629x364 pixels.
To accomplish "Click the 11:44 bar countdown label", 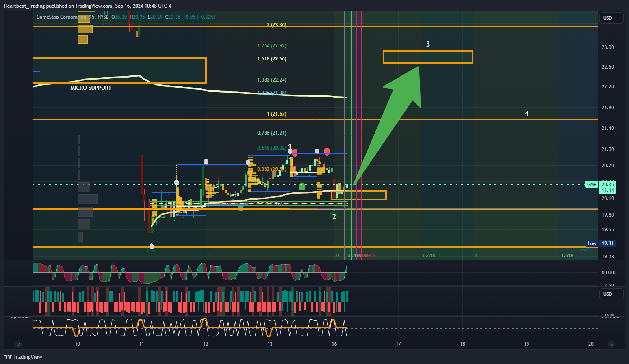I will tap(608, 190).
